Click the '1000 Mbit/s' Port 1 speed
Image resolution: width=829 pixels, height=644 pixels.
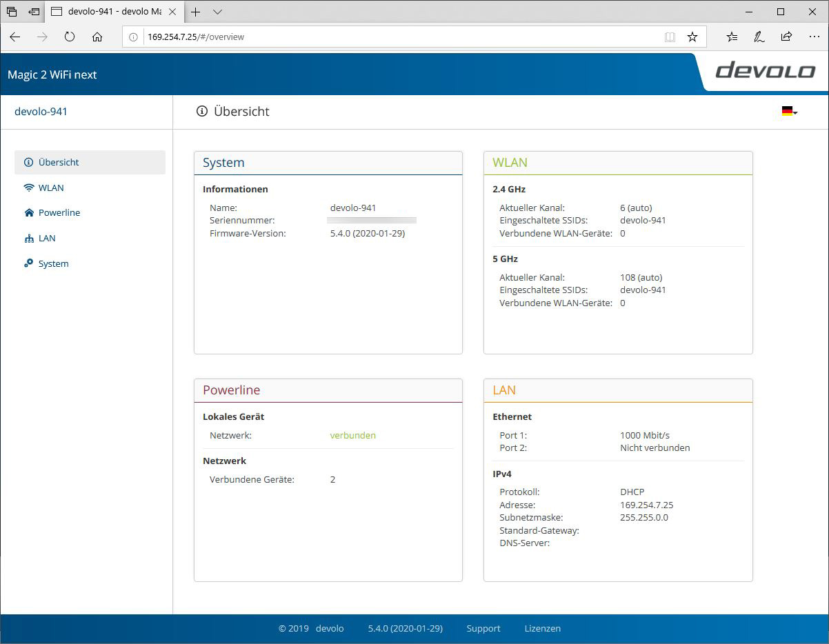click(x=645, y=435)
